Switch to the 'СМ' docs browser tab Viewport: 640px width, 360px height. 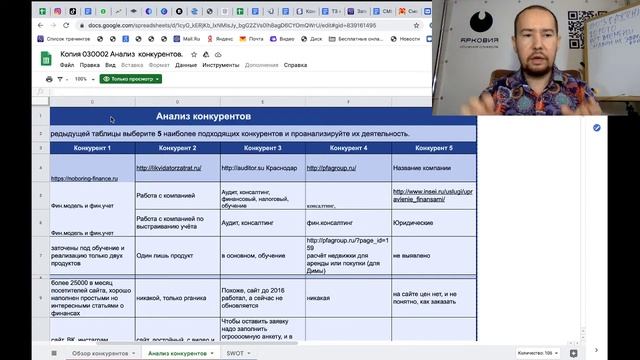point(382,11)
